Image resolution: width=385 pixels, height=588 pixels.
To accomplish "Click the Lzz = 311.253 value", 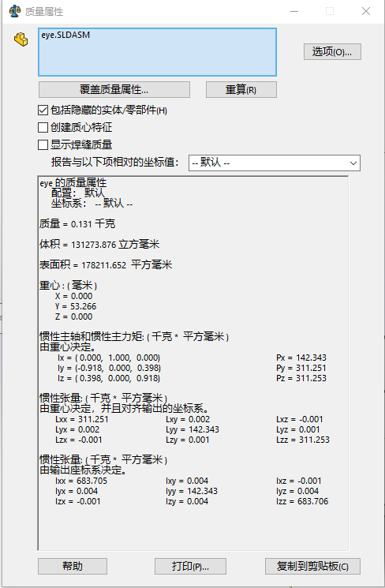I will 303,440.
